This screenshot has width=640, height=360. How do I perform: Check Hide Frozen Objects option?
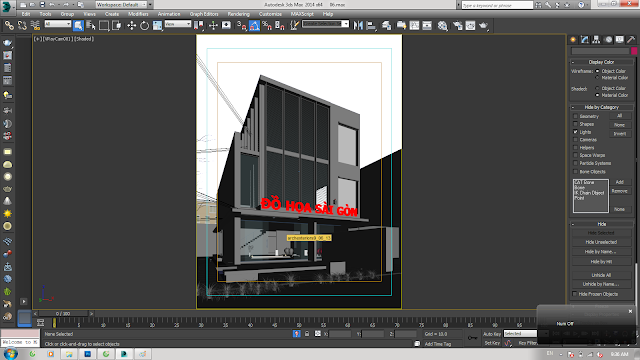(575, 294)
